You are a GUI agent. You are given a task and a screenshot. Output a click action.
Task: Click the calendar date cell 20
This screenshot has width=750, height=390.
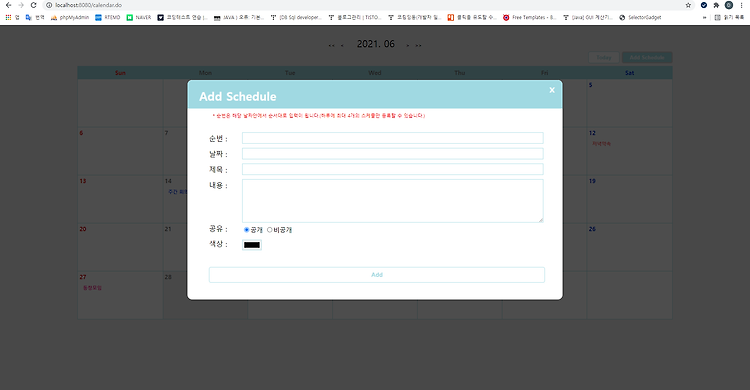coord(120,247)
